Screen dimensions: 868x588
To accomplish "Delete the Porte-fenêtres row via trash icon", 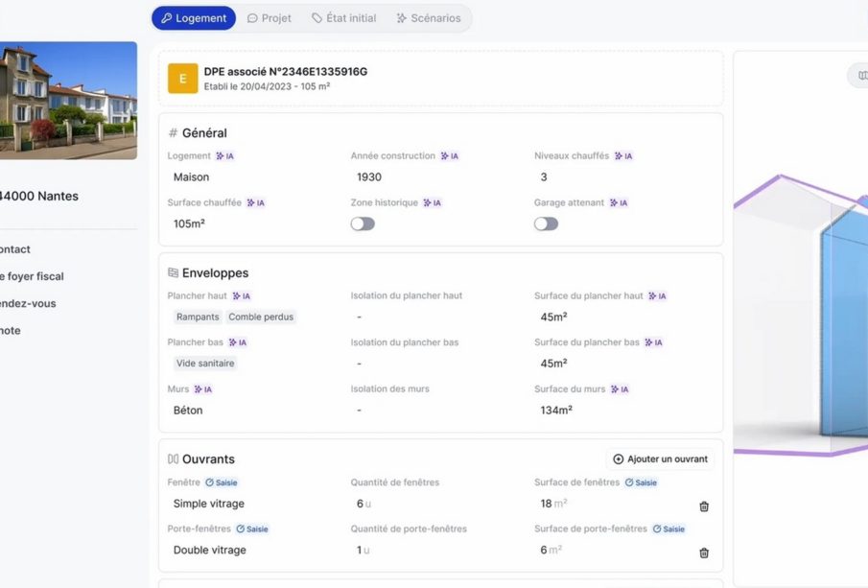I will [x=704, y=553].
